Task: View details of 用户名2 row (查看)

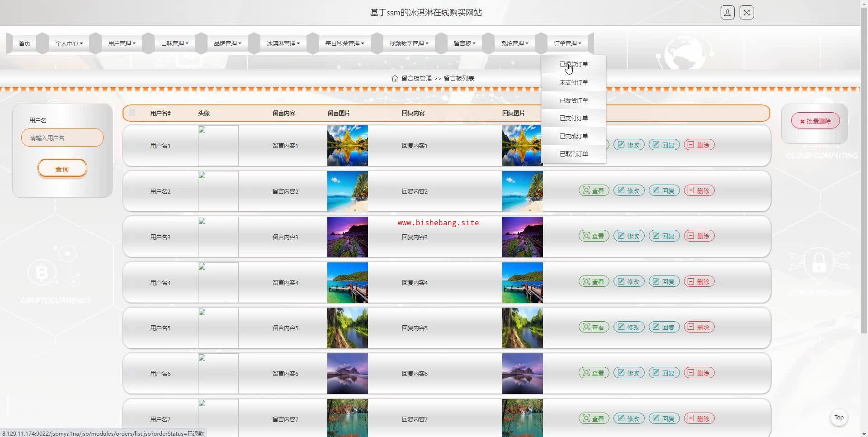Action: point(594,191)
